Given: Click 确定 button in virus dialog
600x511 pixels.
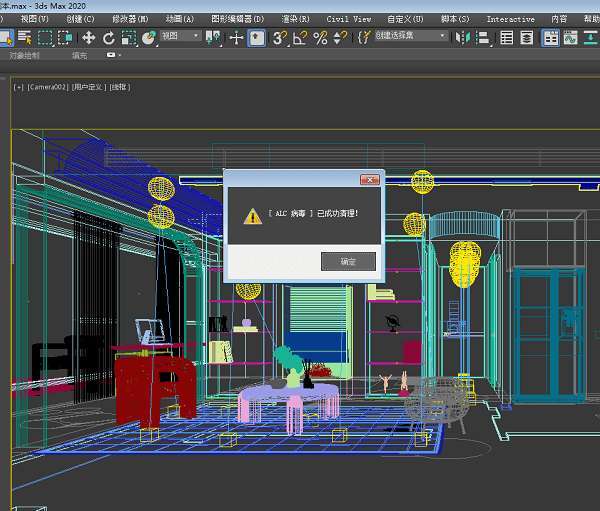Looking at the screenshot, I should pyautogui.click(x=348, y=261).
